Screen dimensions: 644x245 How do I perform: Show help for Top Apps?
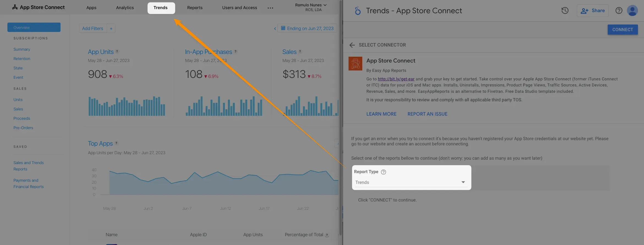tap(116, 143)
